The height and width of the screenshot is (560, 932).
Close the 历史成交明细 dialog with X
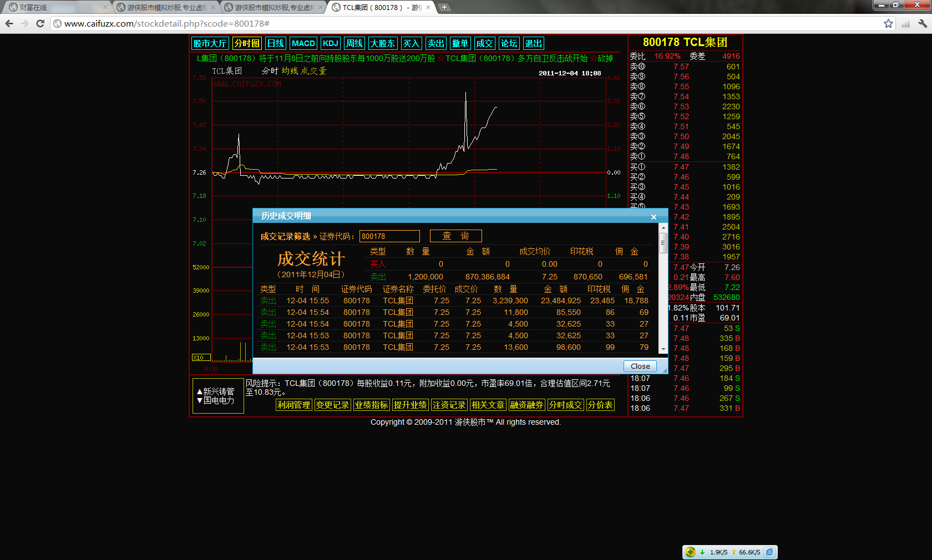coord(654,217)
